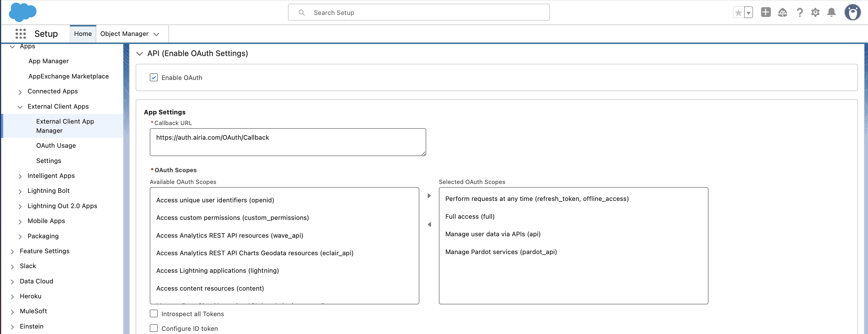Click inside the Search Setup field

419,12
